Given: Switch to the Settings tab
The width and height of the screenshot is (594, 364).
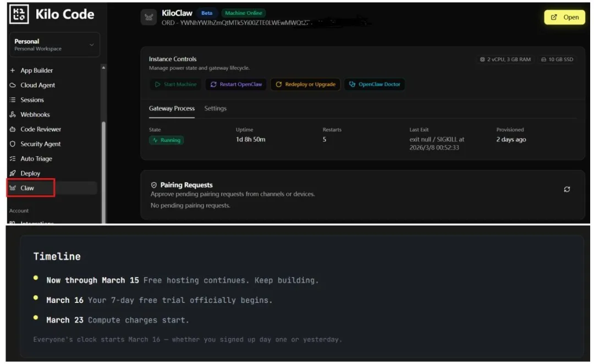Looking at the screenshot, I should 215,108.
